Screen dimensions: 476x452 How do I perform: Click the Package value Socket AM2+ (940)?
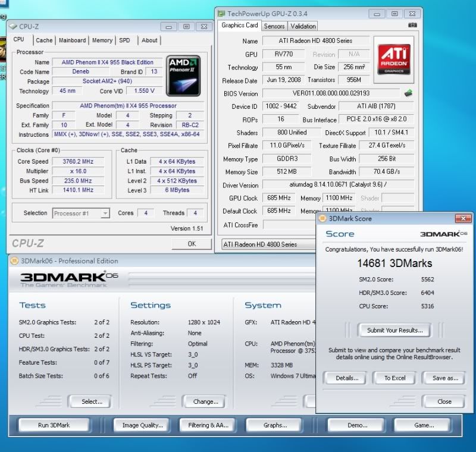(x=107, y=81)
